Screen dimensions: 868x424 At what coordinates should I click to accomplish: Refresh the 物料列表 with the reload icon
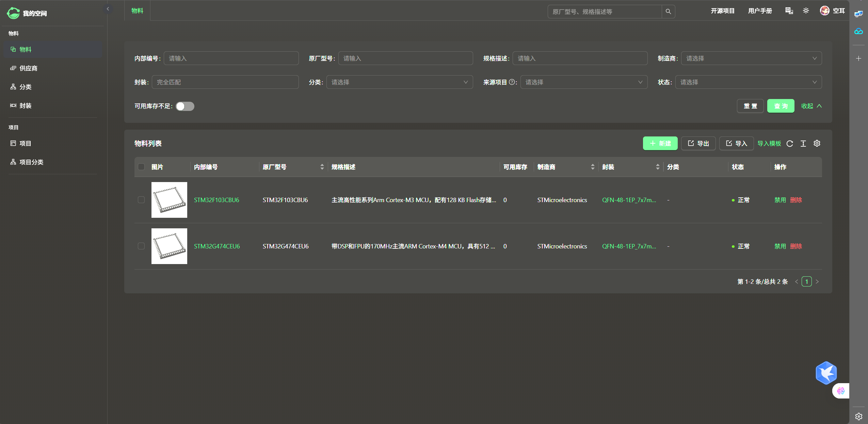point(790,144)
